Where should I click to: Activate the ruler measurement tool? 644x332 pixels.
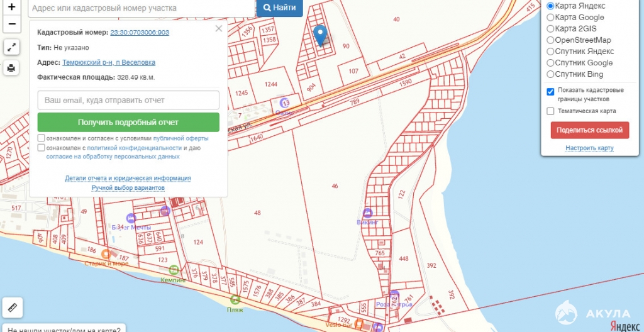[13, 307]
